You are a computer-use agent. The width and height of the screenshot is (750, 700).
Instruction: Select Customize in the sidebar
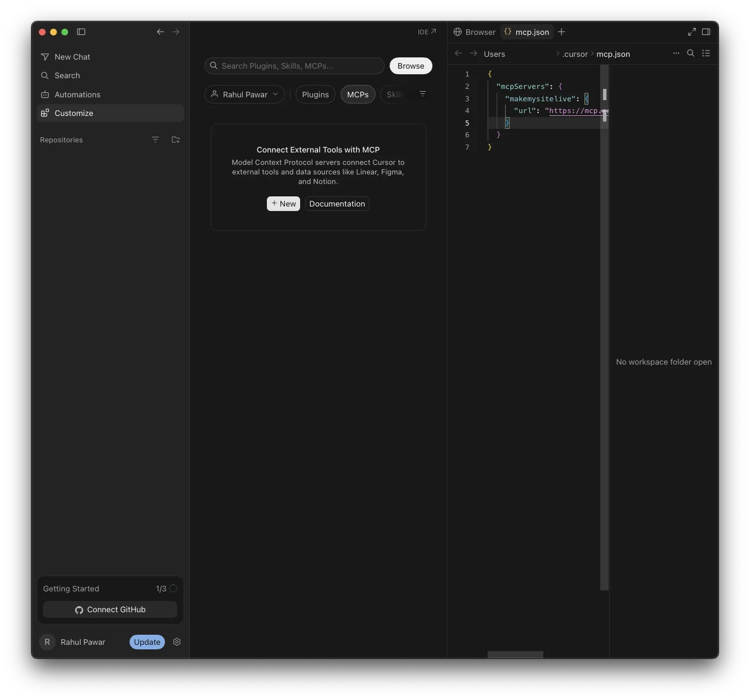tap(110, 113)
